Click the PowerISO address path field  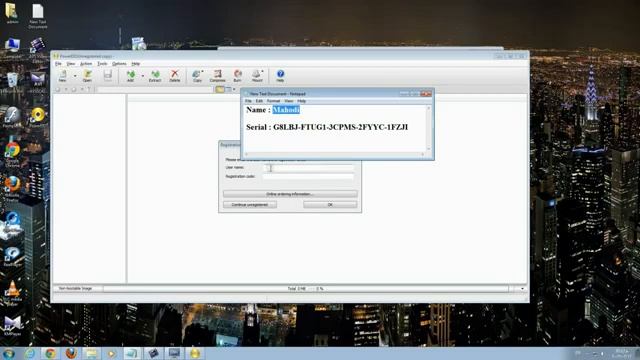(155, 89)
